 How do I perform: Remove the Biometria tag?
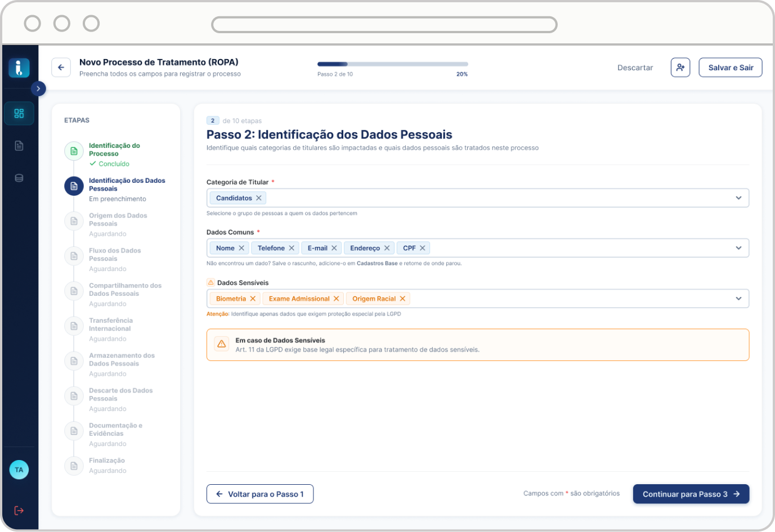[253, 299]
